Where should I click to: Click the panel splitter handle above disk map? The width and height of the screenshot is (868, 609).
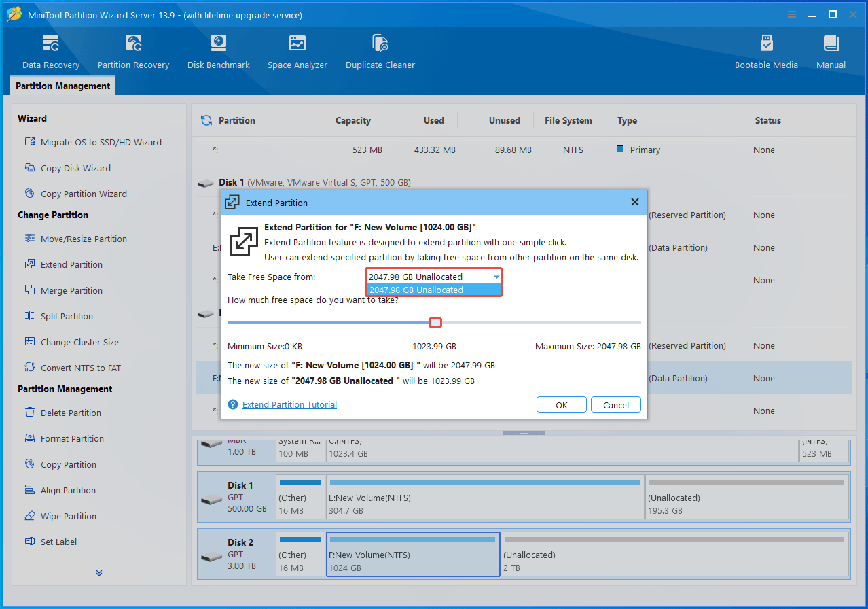pyautogui.click(x=524, y=432)
